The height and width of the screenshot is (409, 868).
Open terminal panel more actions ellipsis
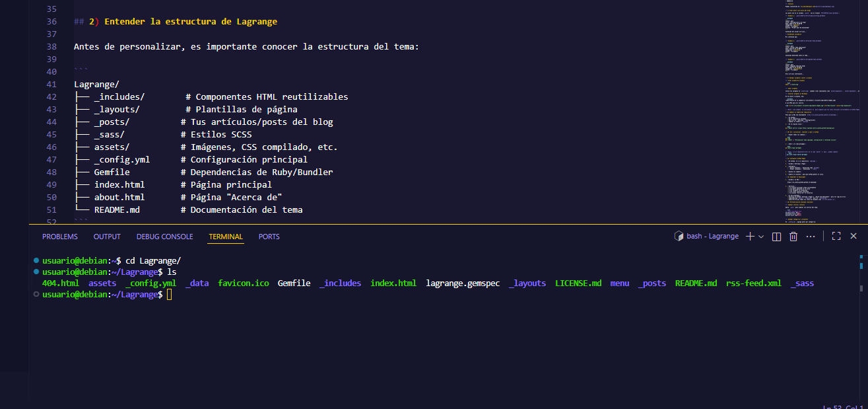click(x=811, y=237)
